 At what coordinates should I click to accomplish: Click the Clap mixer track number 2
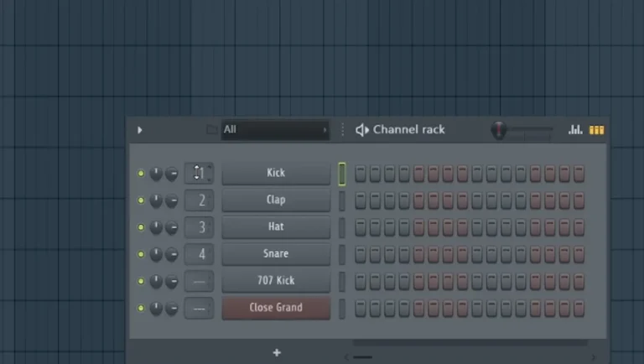tap(200, 200)
